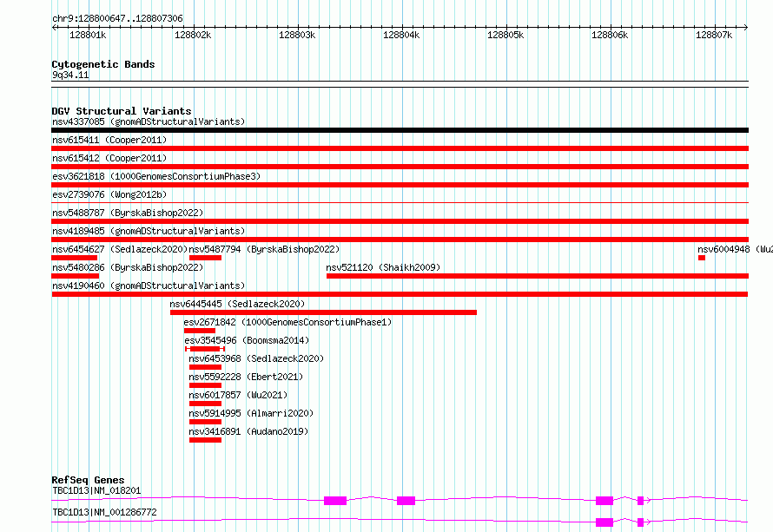Select esv3545496 bar with whiskers

click(x=205, y=349)
